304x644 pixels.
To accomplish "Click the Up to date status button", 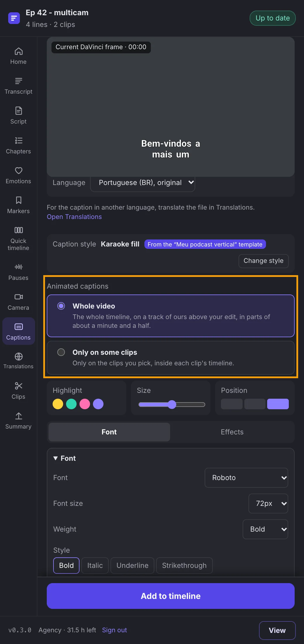I will [273, 18].
